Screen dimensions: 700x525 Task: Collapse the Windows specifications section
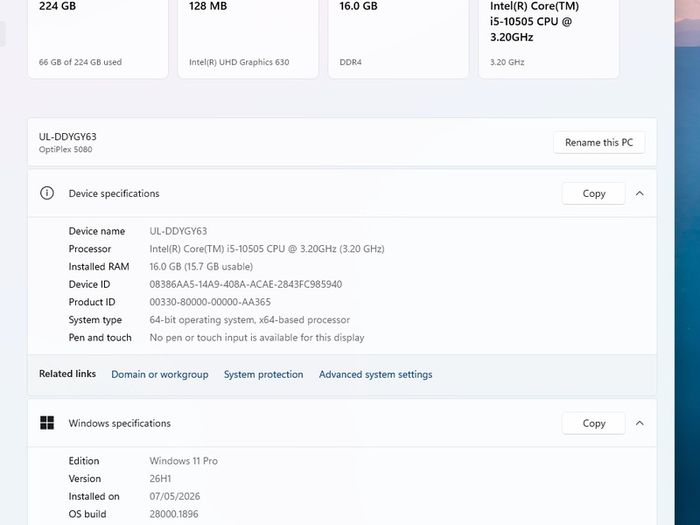(x=640, y=423)
